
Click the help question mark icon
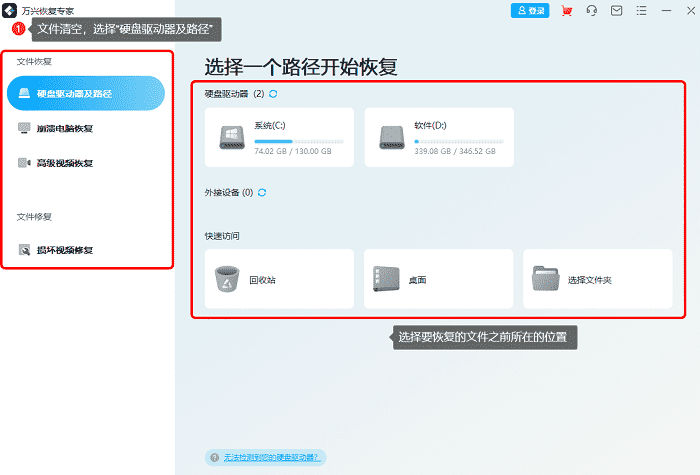(x=215, y=458)
